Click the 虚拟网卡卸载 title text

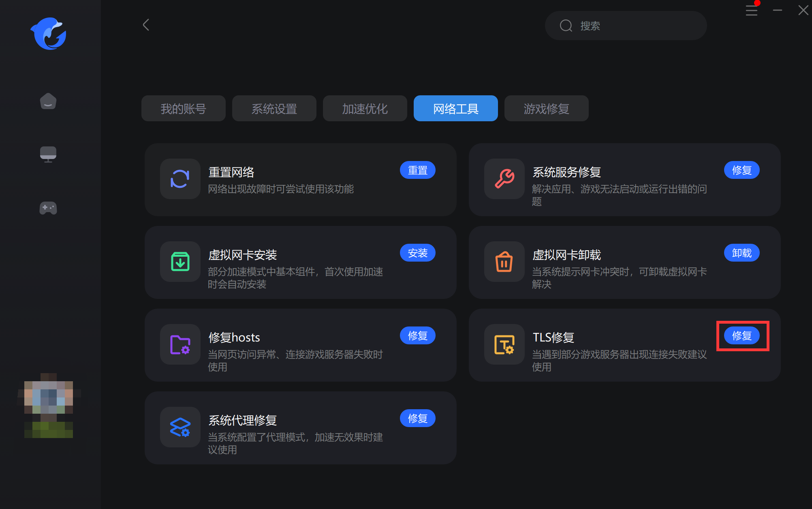pyautogui.click(x=567, y=255)
